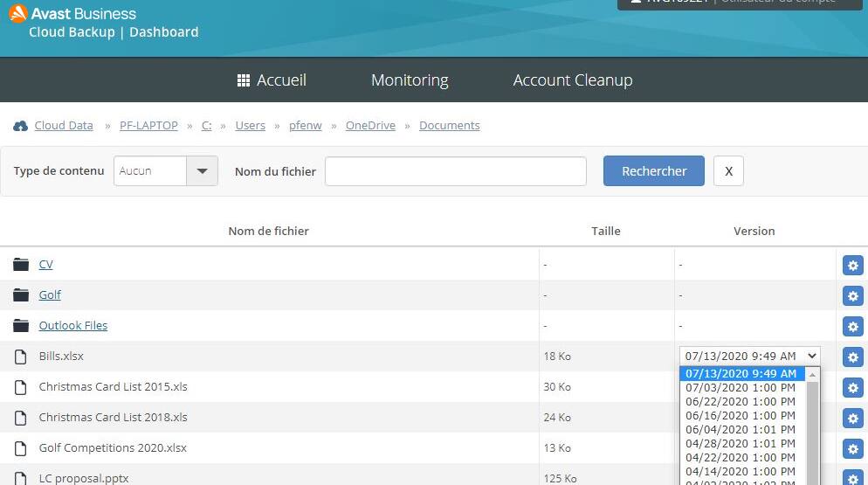The height and width of the screenshot is (485, 868).
Task: Expand the Type de contenu dropdown
Action: pos(202,171)
